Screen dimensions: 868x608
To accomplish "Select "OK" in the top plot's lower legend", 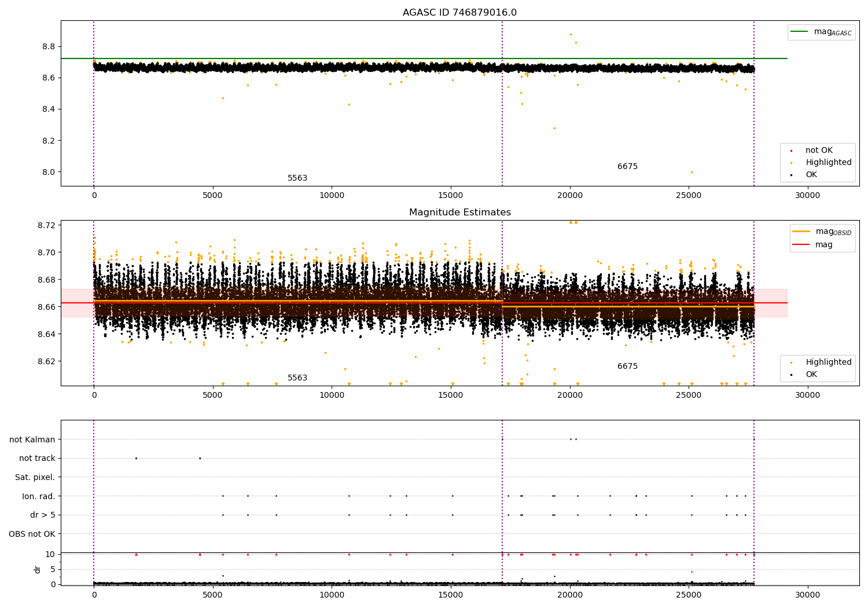I will tap(811, 175).
